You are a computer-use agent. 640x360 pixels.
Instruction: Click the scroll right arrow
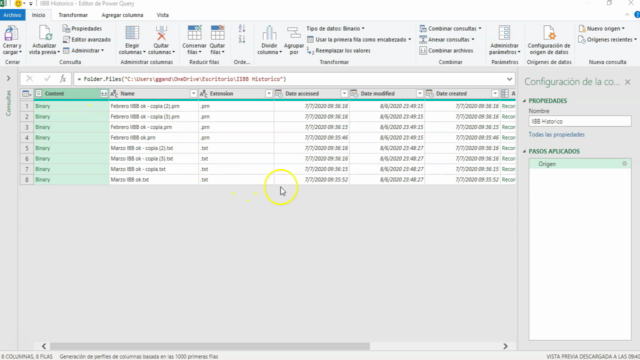click(x=505, y=346)
